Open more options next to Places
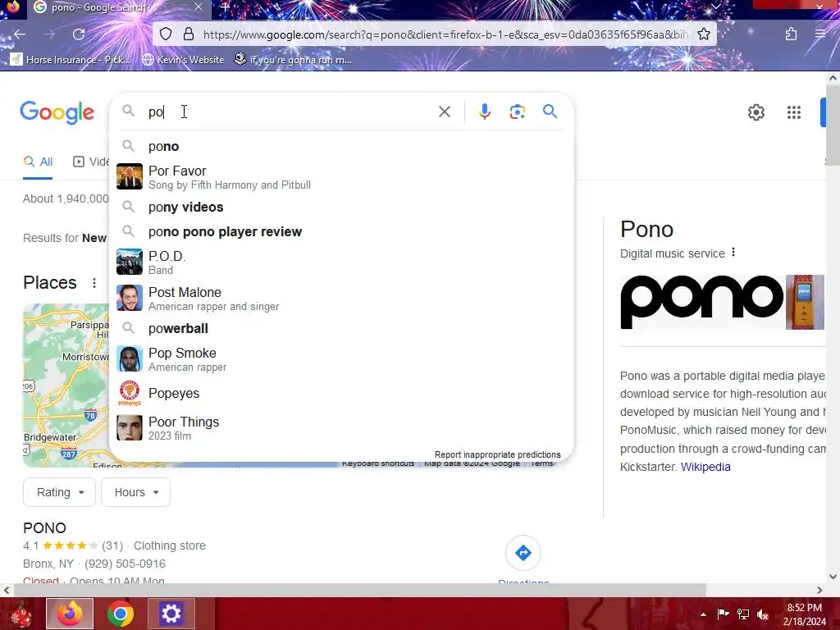The height and width of the screenshot is (630, 840). tap(94, 283)
